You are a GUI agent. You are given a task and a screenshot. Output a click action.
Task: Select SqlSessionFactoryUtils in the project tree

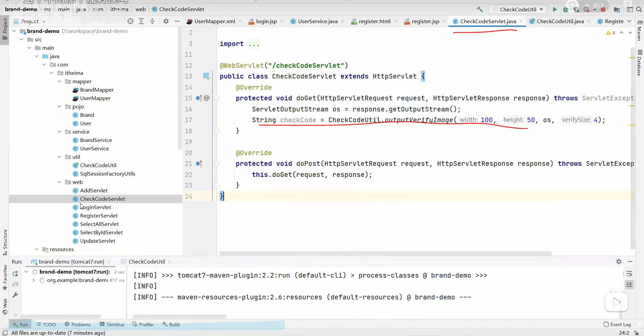click(107, 174)
